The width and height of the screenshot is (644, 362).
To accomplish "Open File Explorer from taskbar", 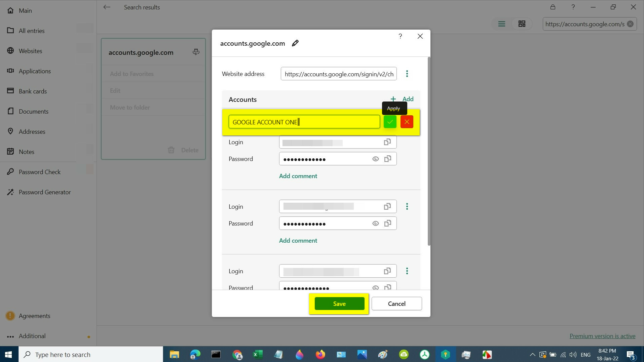I will click(x=174, y=354).
